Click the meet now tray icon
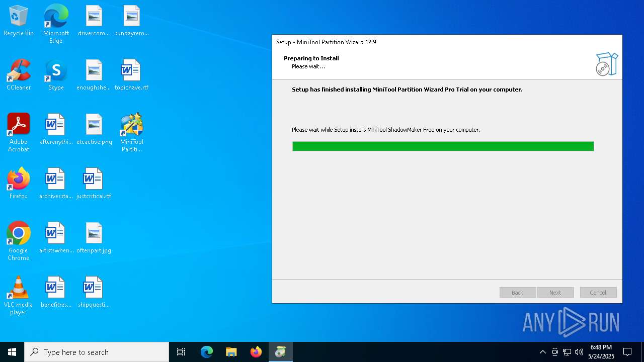The height and width of the screenshot is (362, 644). pos(555,352)
